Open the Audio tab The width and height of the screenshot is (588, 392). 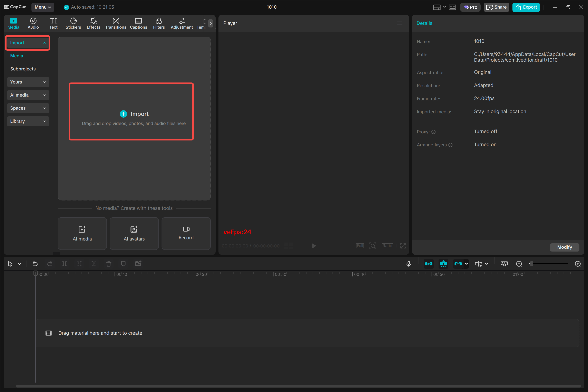pos(33,23)
